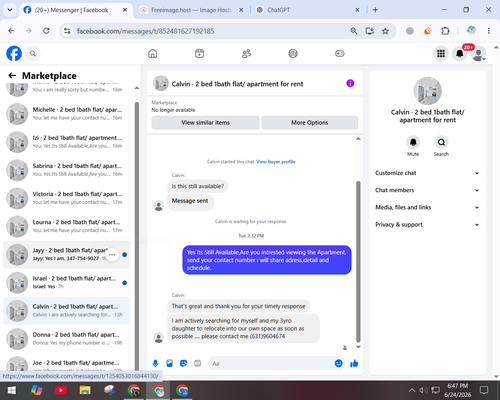Open the Victoria conversation
The image size is (500, 400).
point(67,198)
